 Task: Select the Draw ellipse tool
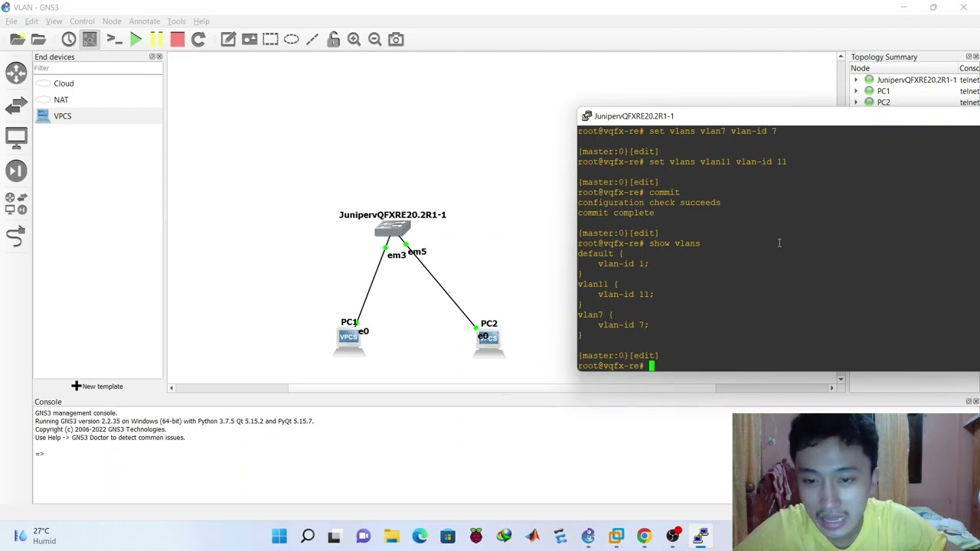click(291, 39)
